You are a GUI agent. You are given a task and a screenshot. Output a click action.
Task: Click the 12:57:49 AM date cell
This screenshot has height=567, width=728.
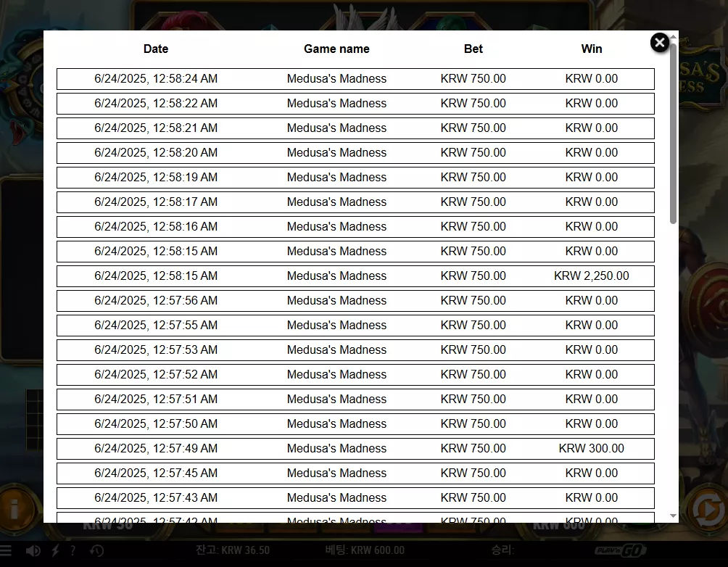156,448
